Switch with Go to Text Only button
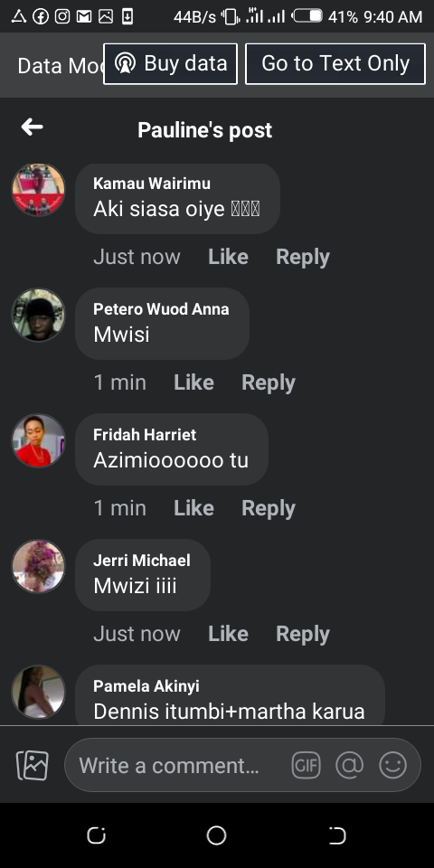Screen dimensions: 434x868 335,63
